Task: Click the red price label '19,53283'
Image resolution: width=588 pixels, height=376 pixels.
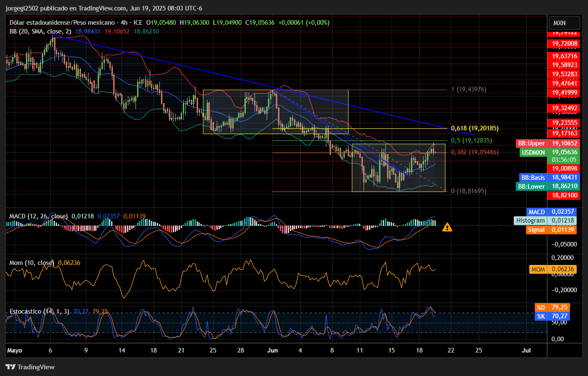Action: click(564, 74)
